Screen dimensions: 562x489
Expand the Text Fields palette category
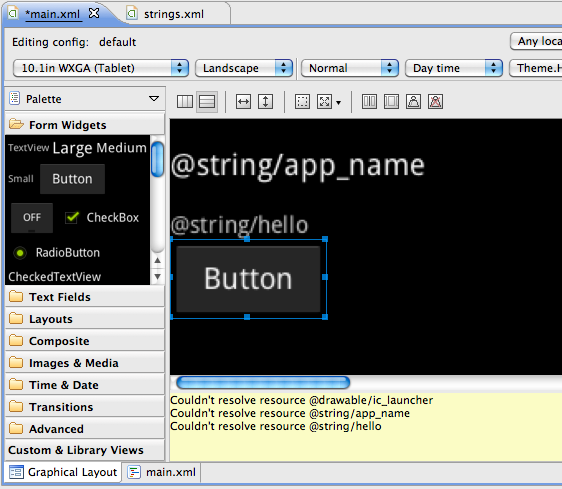click(x=85, y=297)
